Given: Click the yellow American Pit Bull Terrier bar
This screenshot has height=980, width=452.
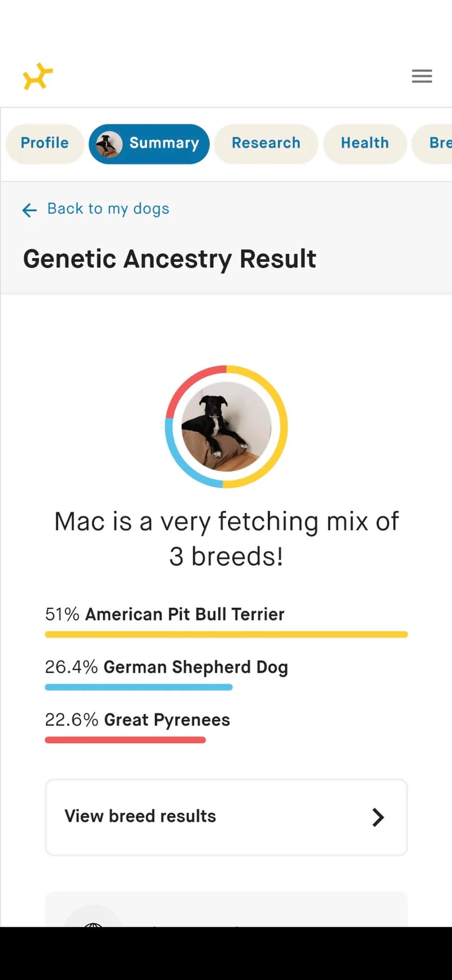Looking at the screenshot, I should tap(226, 635).
